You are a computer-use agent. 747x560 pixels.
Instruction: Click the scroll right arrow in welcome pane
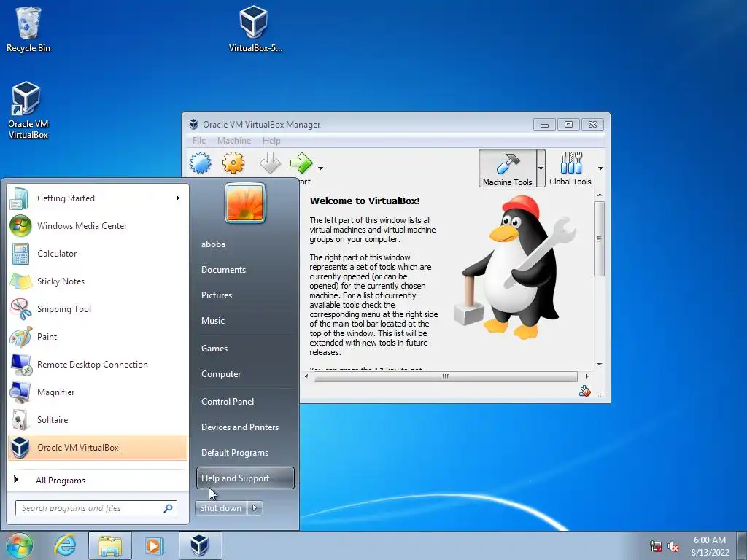coord(587,377)
